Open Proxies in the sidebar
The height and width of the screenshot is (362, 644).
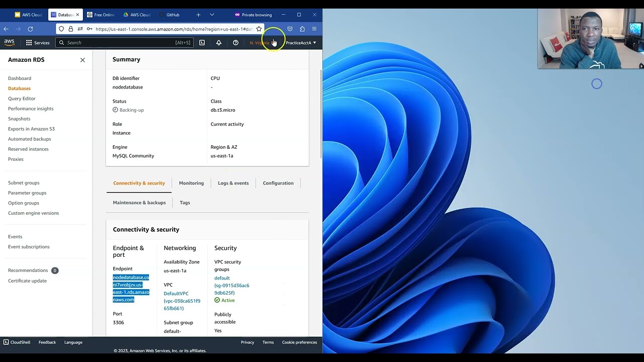coord(16,159)
